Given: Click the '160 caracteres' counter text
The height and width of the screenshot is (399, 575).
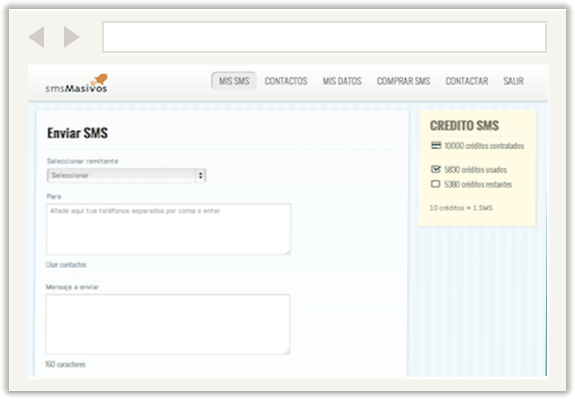Looking at the screenshot, I should tap(65, 365).
